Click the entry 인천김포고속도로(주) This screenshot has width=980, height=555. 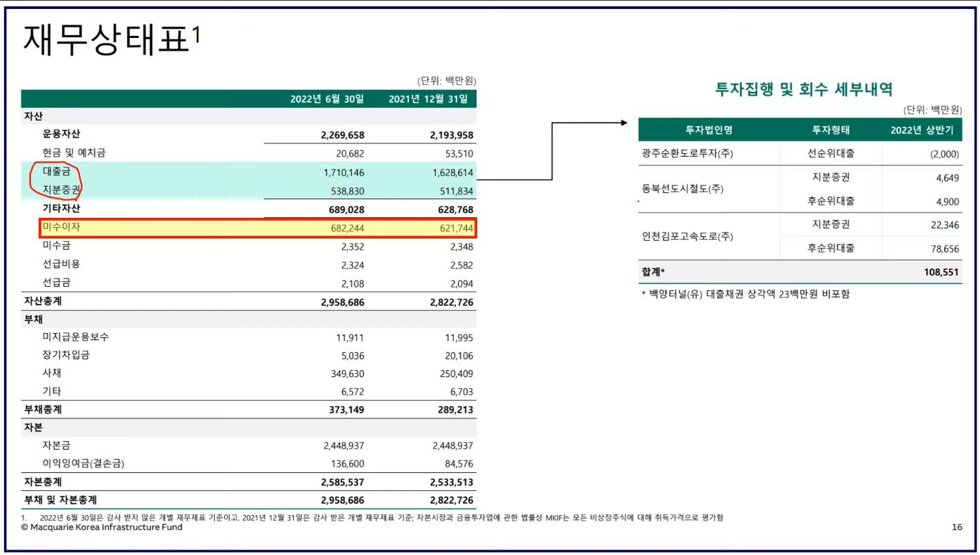(x=687, y=236)
